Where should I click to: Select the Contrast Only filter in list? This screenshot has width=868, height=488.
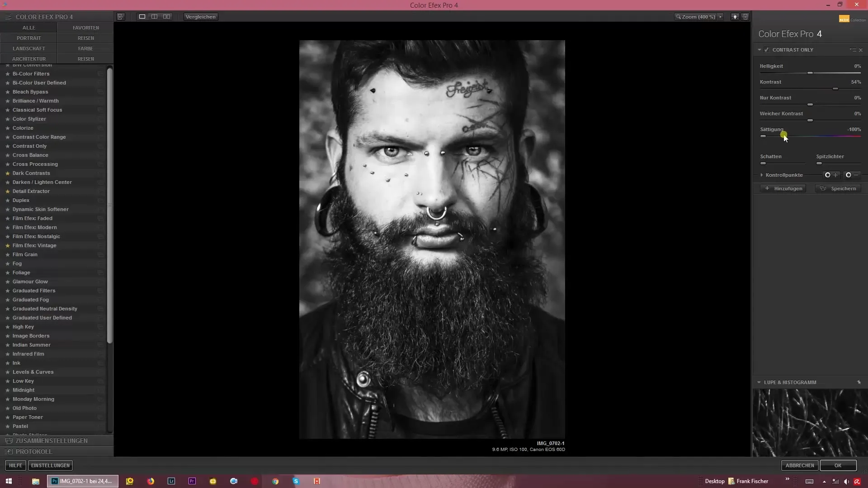point(29,146)
